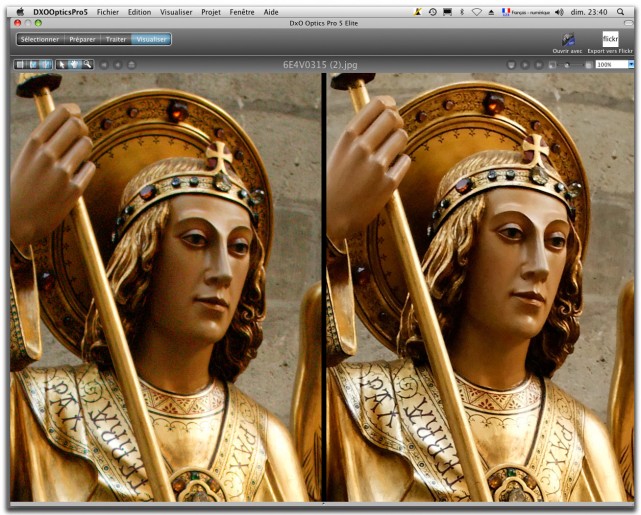The width and height of the screenshot is (641, 515).
Task: Open the Projet menu
Action: 211,12
